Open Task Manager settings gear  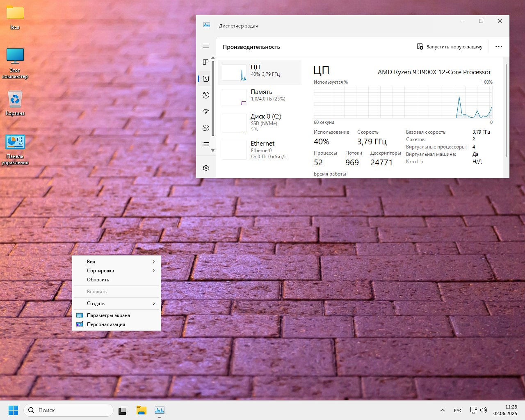point(206,168)
